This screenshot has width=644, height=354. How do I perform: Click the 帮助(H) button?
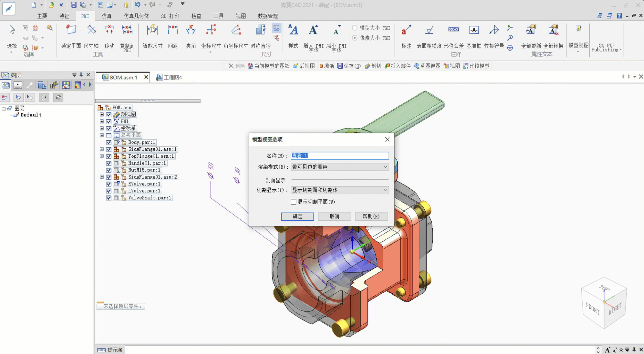(x=371, y=216)
